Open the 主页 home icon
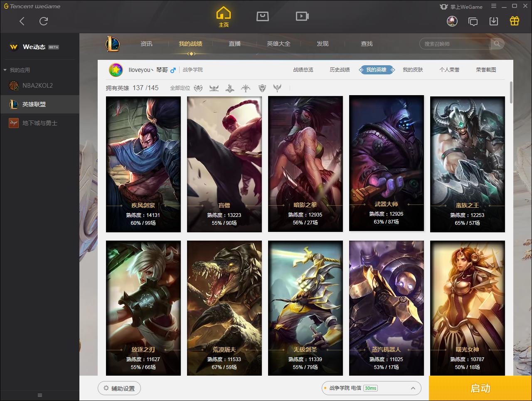 pos(224,17)
